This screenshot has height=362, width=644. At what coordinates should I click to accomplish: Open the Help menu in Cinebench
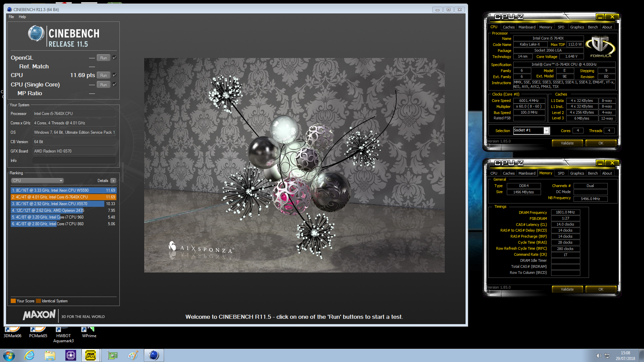click(x=22, y=17)
